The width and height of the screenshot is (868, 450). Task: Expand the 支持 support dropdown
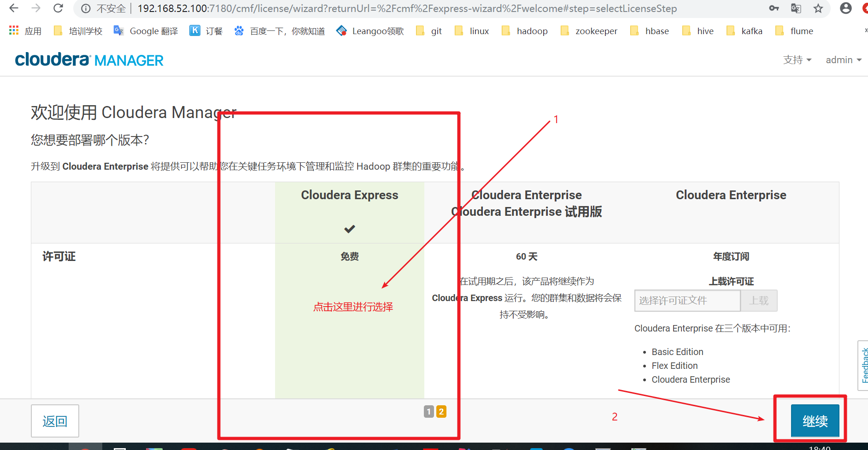pos(797,60)
